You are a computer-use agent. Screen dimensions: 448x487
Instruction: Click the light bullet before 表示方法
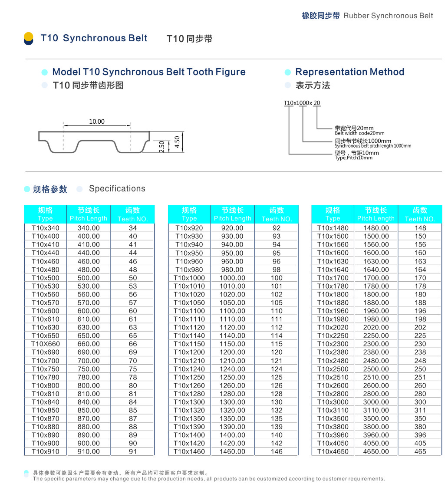coord(287,85)
